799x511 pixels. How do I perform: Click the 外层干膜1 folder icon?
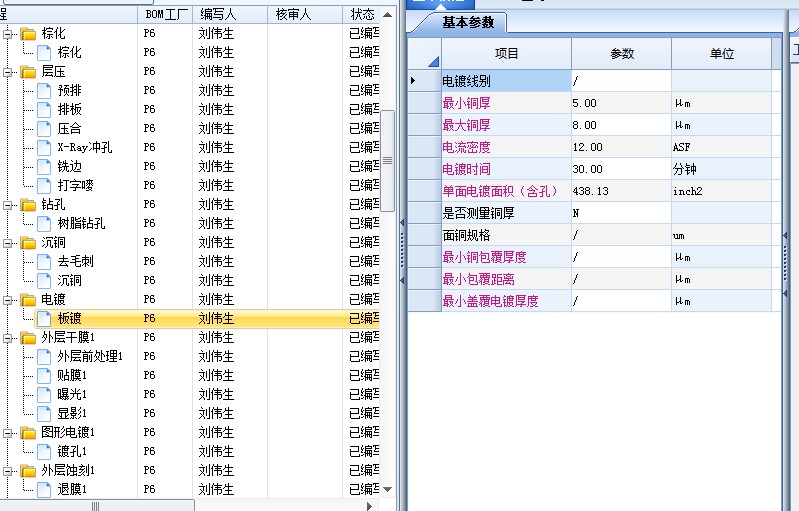(28, 338)
